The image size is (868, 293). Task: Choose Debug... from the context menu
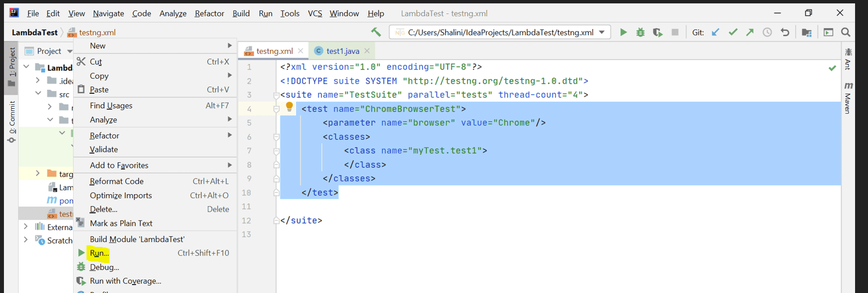pos(155,267)
